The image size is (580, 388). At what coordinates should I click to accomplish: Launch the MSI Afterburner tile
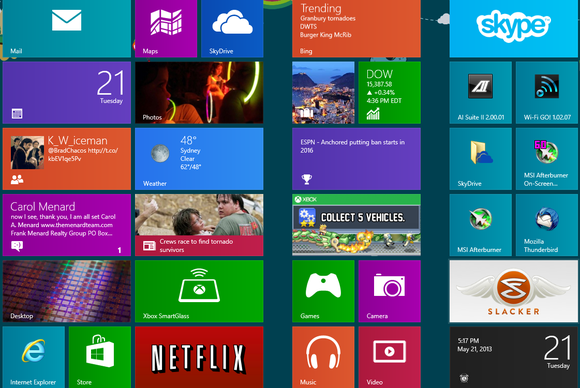[x=480, y=225]
